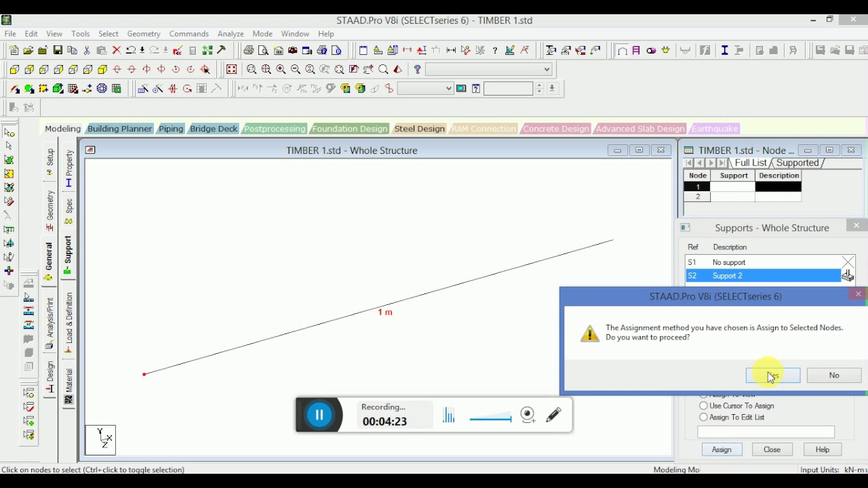Click the first yellow cube view icon
The width and height of the screenshot is (868, 488).
tap(14, 69)
